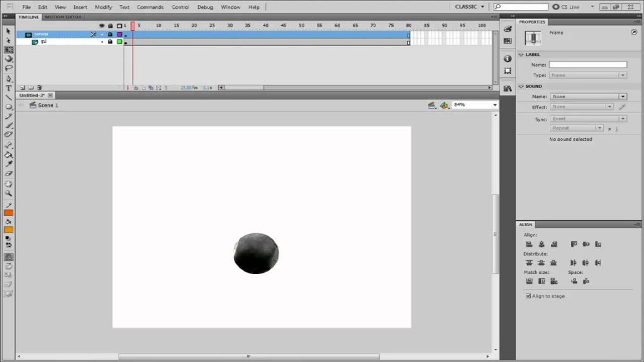Image resolution: width=644 pixels, height=362 pixels.
Task: Select the Brush tool
Action: (x=9, y=125)
